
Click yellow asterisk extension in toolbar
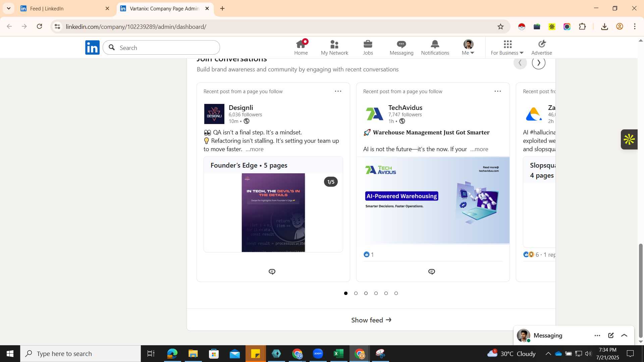point(552,26)
